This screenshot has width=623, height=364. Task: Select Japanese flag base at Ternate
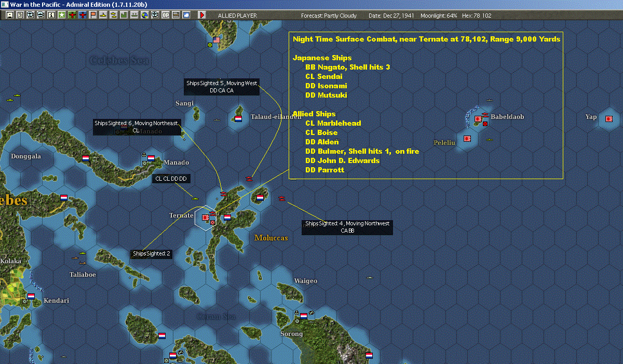(x=206, y=218)
